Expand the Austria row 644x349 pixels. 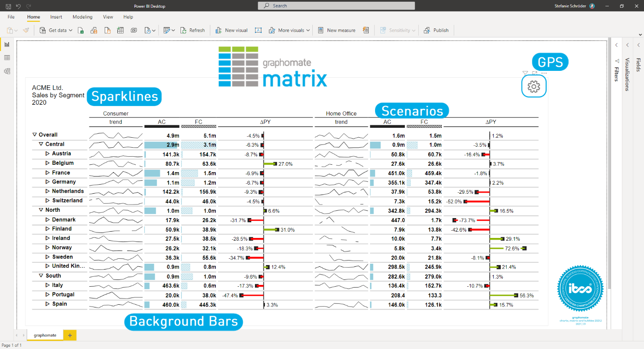pyautogui.click(x=48, y=154)
